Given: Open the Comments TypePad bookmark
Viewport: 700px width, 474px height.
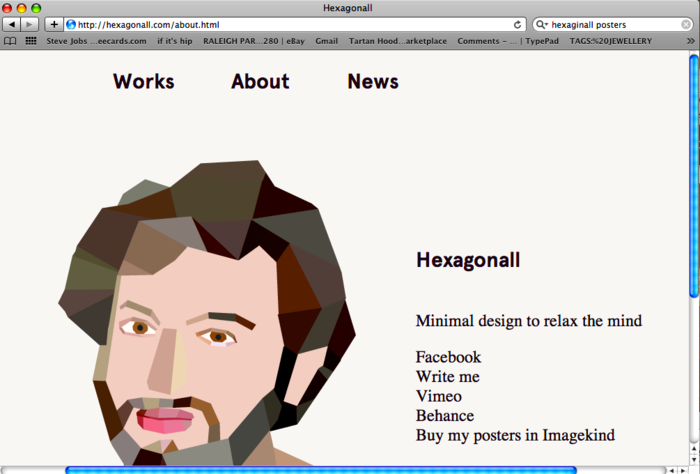Looking at the screenshot, I should point(508,41).
